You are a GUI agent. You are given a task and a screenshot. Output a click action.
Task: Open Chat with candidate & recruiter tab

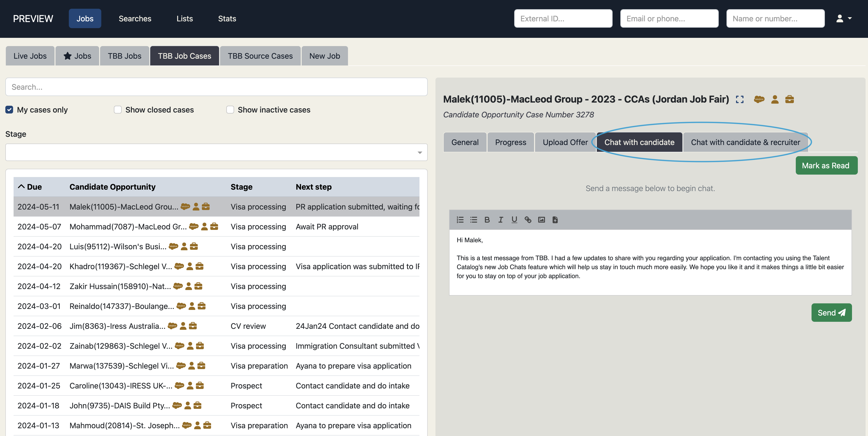[x=745, y=142]
